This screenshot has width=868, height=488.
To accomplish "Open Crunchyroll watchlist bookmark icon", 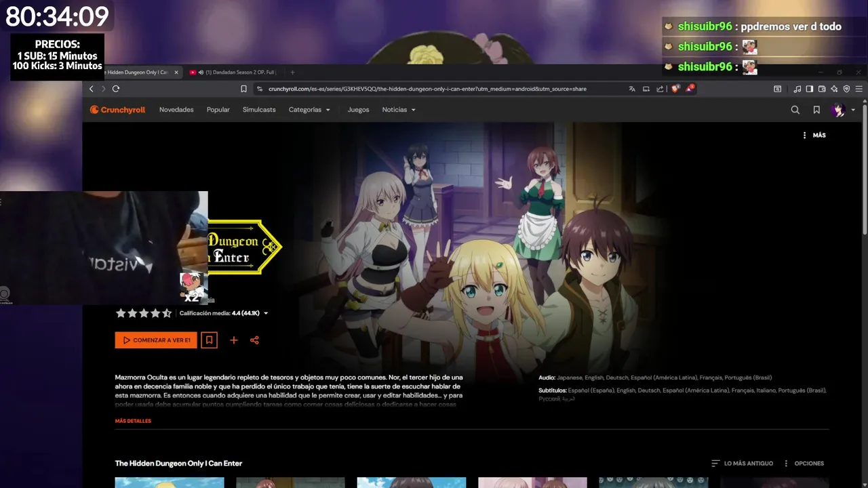I will click(x=816, y=110).
